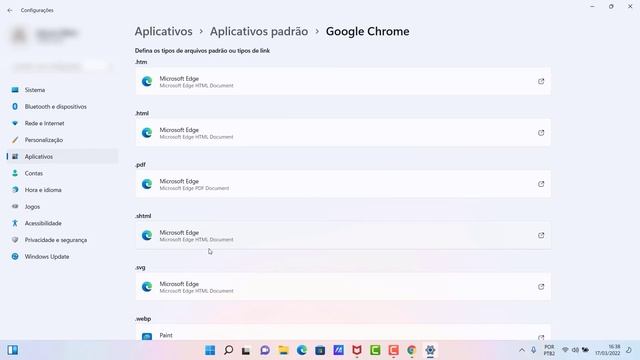Image resolution: width=640 pixels, height=360 pixels.
Task: Open Hora e idioma settings
Action: [62, 190]
